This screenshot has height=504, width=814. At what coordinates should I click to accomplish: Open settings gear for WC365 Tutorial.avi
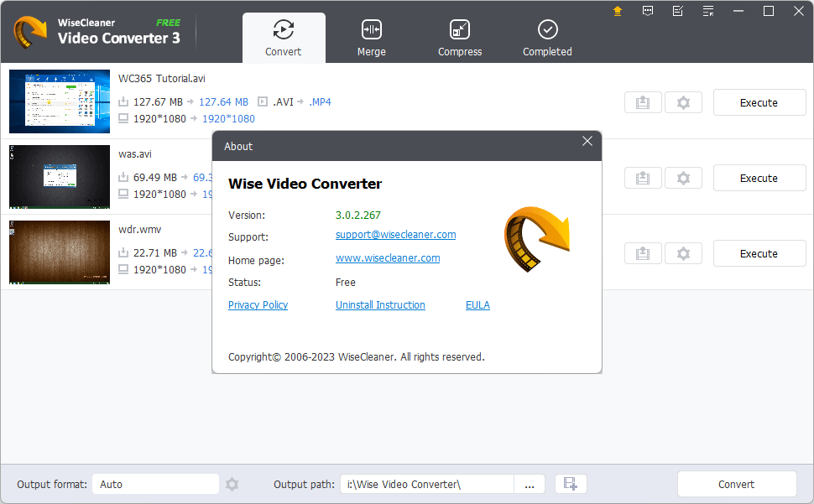(683, 102)
